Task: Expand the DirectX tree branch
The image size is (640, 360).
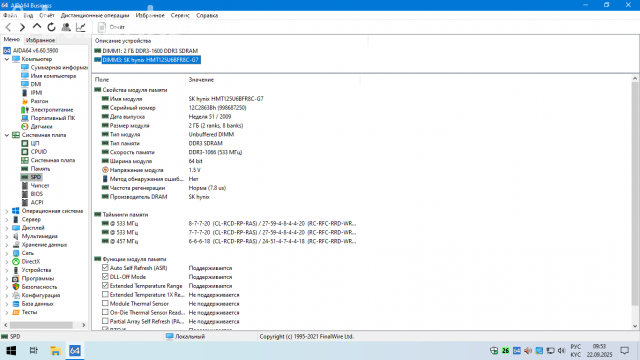Action: coord(7,262)
